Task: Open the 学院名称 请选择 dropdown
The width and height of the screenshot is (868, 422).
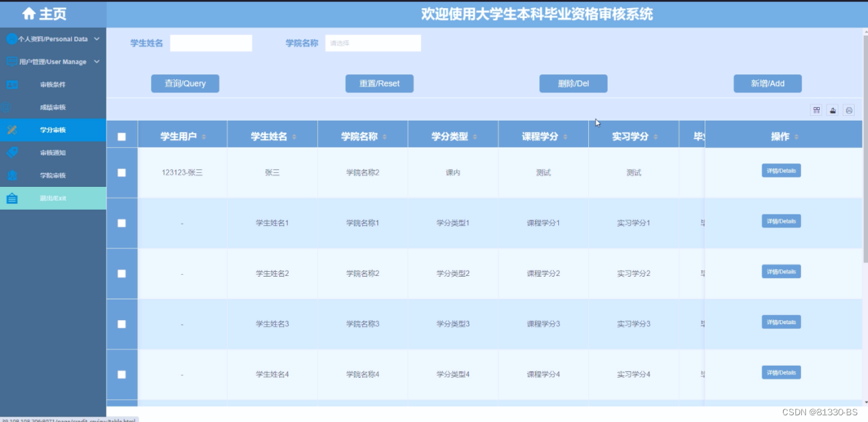Action: tap(373, 43)
